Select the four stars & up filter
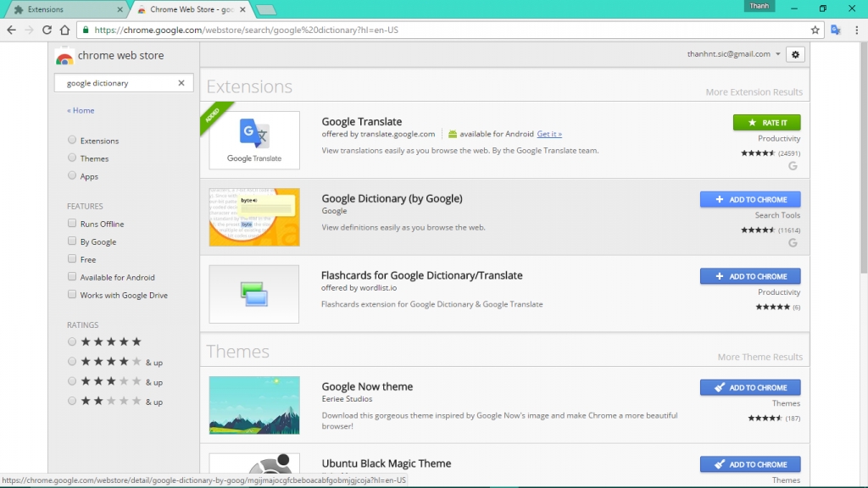Viewport: 868px width, 488px height. coord(72,362)
